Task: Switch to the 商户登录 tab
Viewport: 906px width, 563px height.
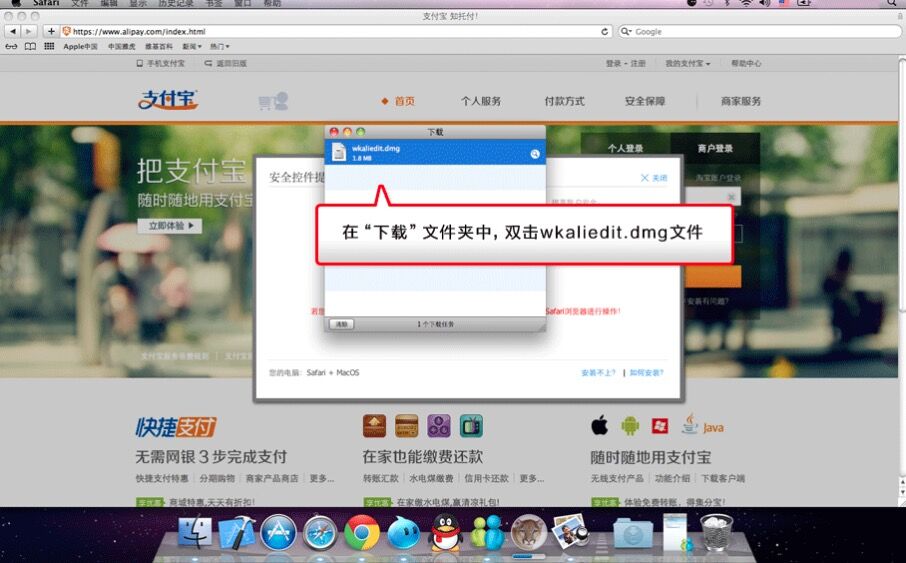Action: click(x=715, y=149)
